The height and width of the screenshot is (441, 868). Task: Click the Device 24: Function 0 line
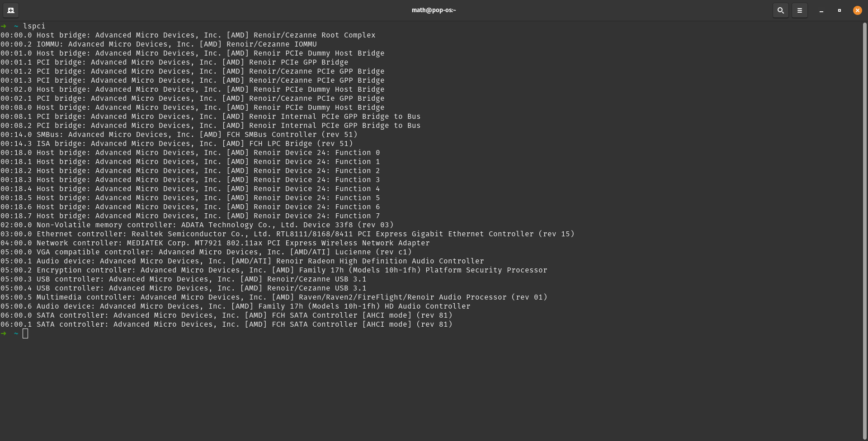click(190, 152)
